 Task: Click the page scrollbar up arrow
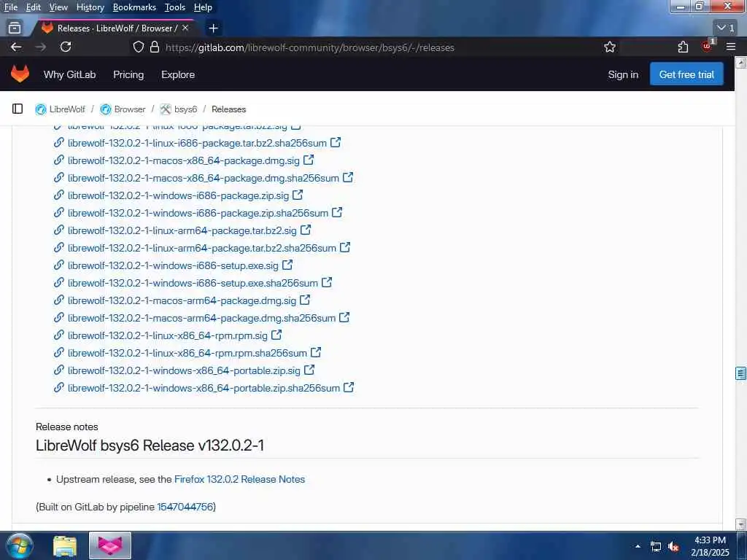click(741, 63)
